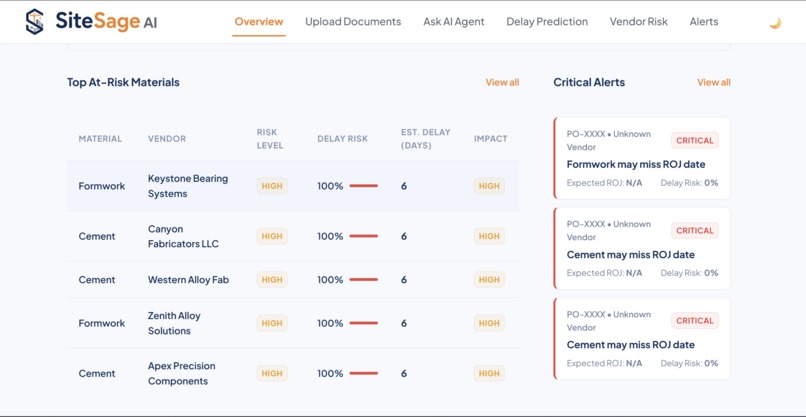806x417 pixels.
Task: Click the Top At-Risk Materials heading
Action: (123, 82)
